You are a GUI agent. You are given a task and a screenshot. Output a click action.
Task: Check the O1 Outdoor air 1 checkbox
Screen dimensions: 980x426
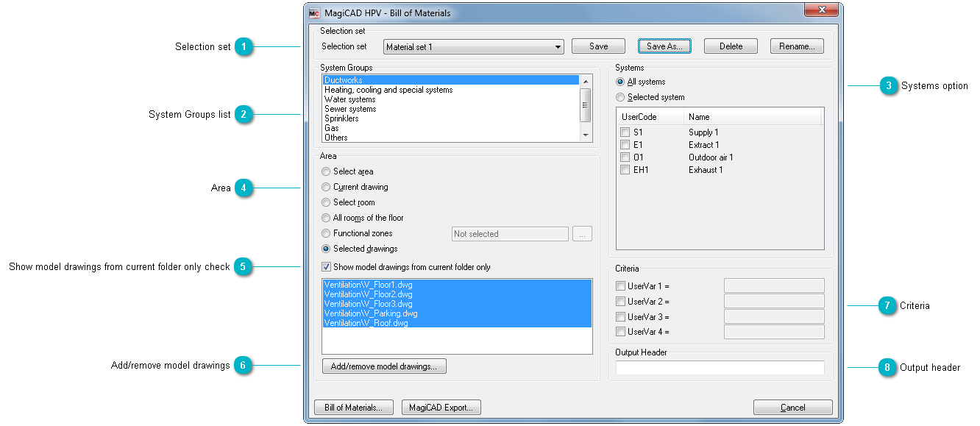[x=625, y=157]
